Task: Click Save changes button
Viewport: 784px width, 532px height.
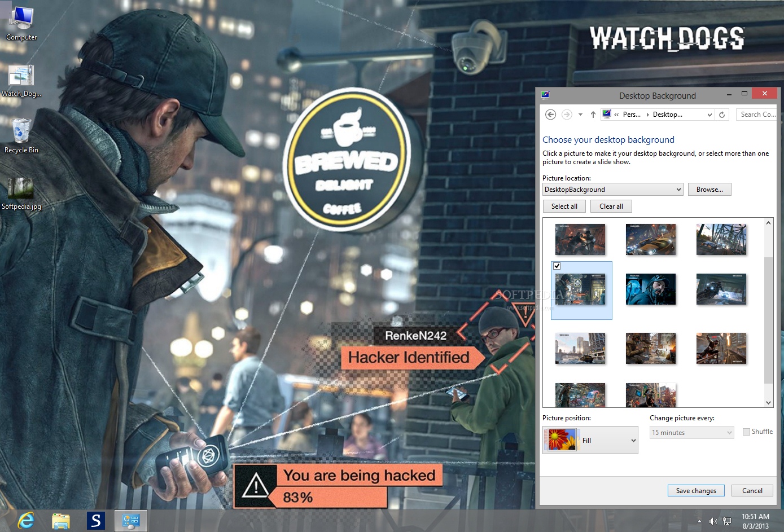Action: (x=696, y=491)
